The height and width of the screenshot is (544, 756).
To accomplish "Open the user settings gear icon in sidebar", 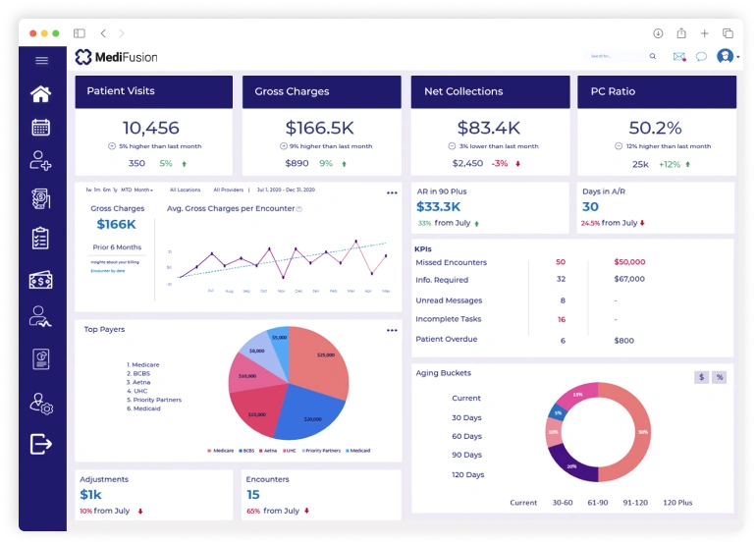I will [x=40, y=404].
